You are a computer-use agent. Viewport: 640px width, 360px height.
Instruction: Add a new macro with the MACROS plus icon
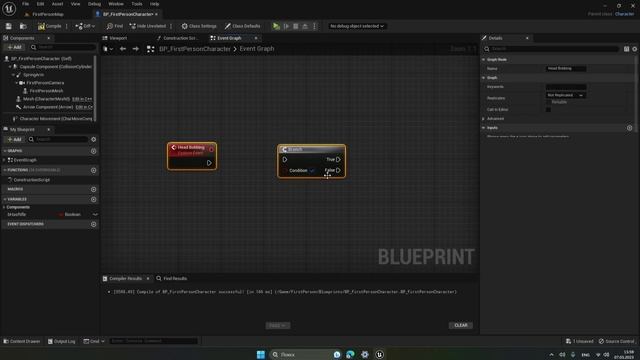click(93, 189)
